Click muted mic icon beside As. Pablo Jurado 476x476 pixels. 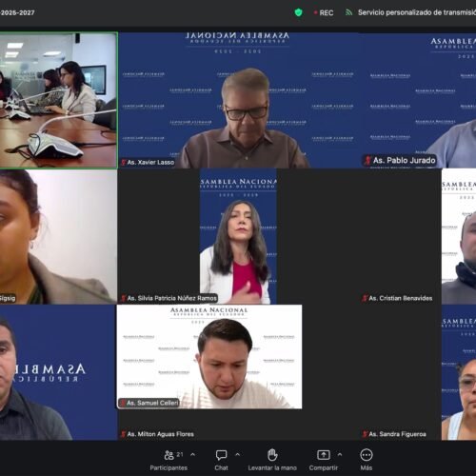point(367,160)
